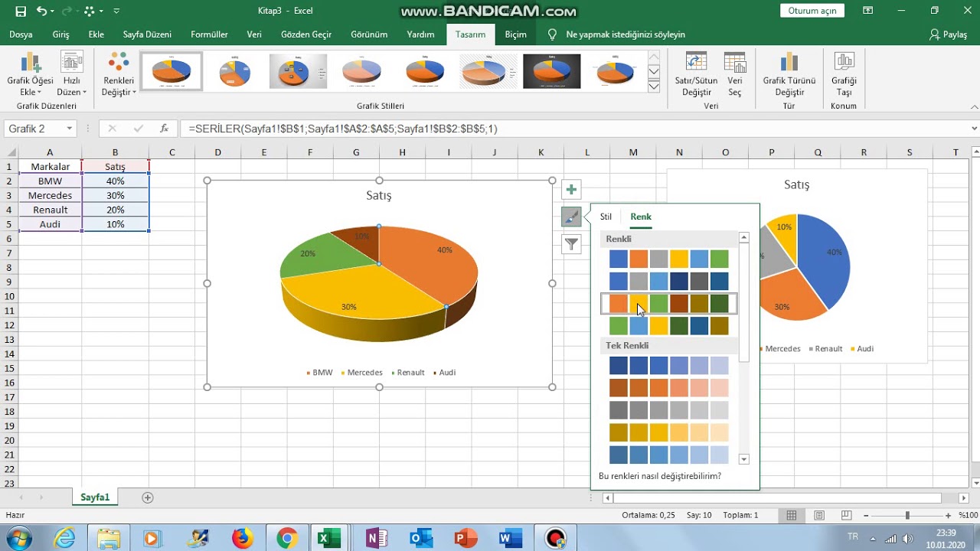Screen dimensions: 980x551
Task: Click the Save icon in quick access toolbar
Action: pyautogui.click(x=21, y=11)
